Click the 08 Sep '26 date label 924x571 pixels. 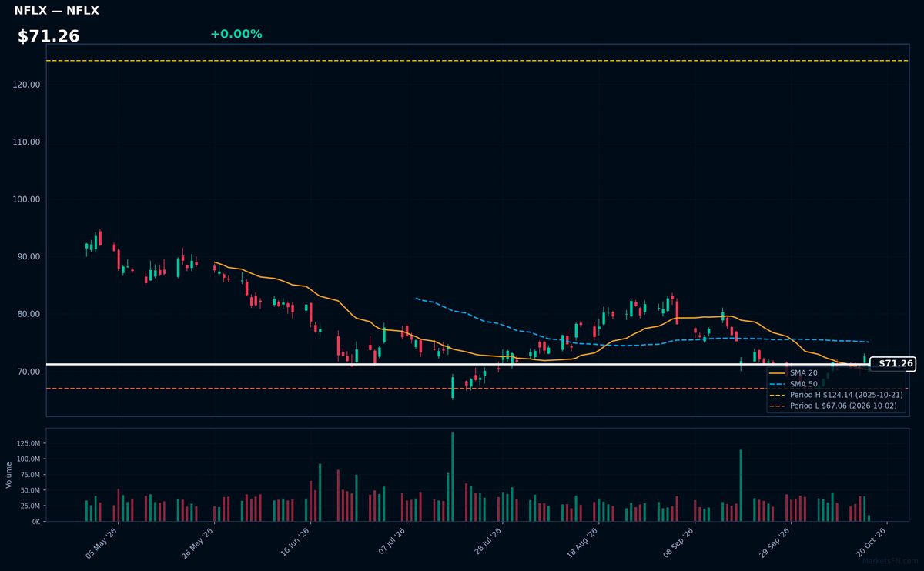(x=678, y=543)
